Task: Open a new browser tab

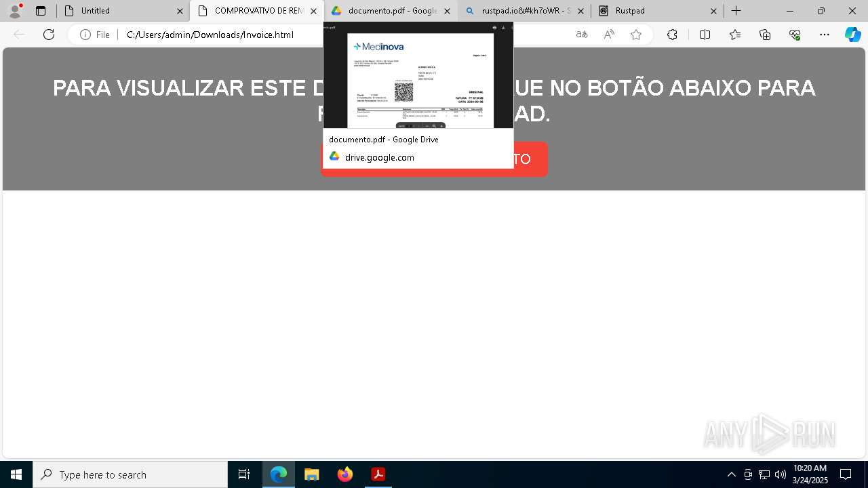Action: click(736, 11)
